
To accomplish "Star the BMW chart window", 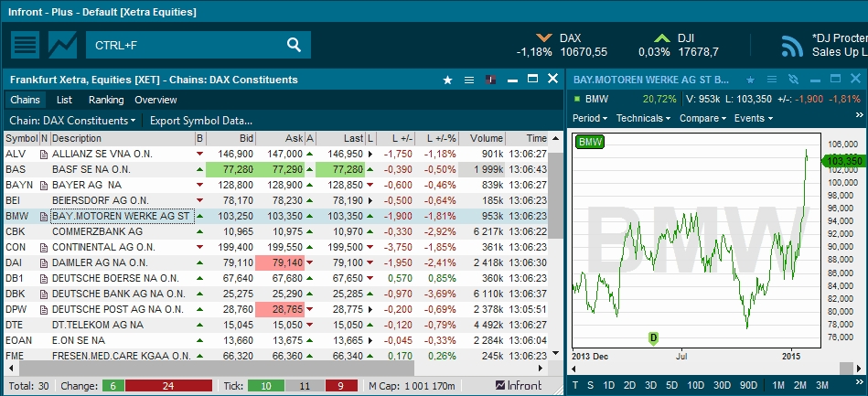I will point(751,80).
